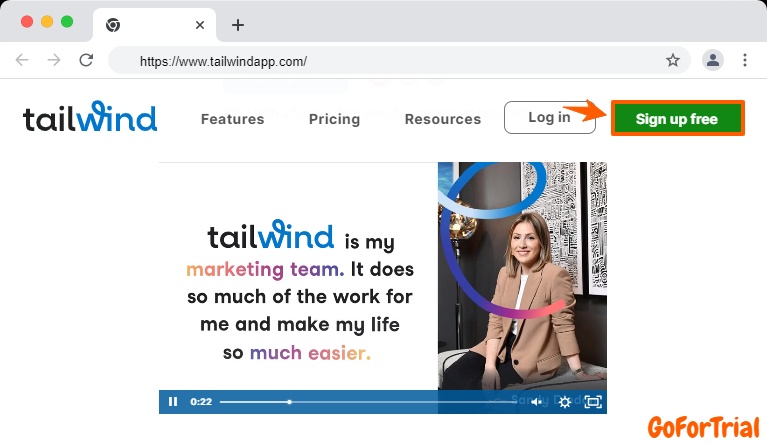Enter fullscreen video mode
The image size is (767, 445).
[593, 402]
